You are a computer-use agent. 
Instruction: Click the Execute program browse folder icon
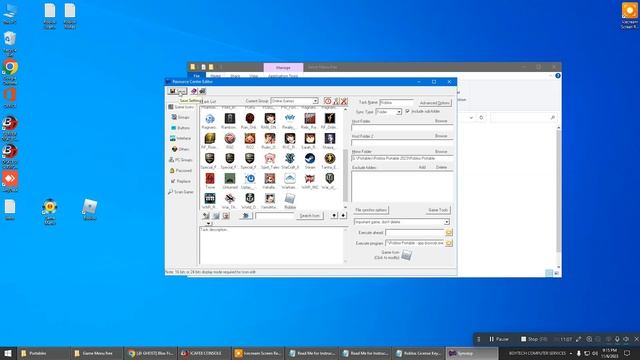pos(449,243)
